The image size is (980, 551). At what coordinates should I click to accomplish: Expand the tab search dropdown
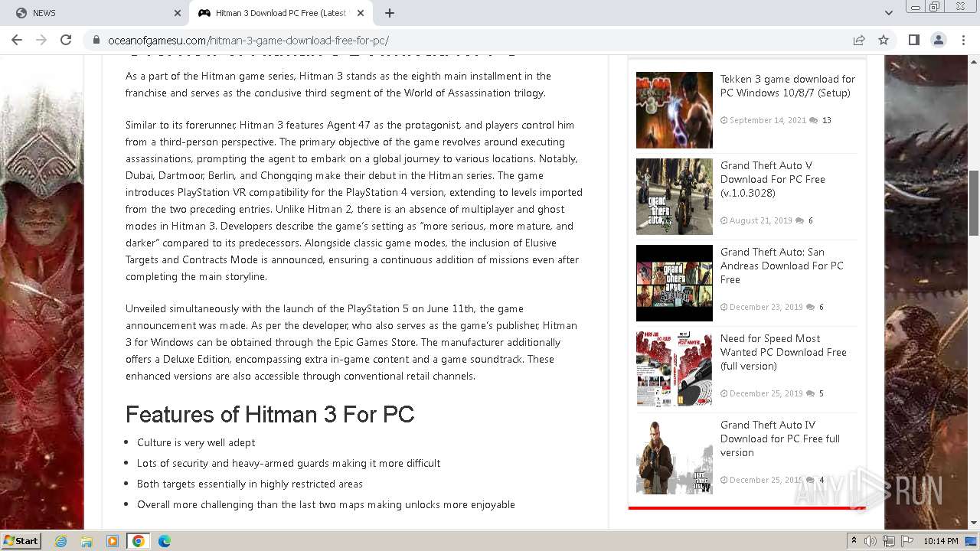[x=889, y=13]
